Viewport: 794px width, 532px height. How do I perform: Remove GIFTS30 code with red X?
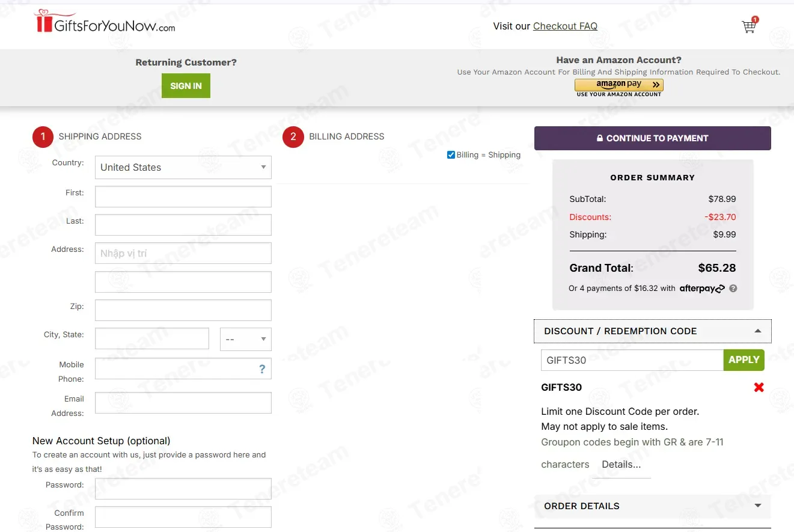point(759,387)
